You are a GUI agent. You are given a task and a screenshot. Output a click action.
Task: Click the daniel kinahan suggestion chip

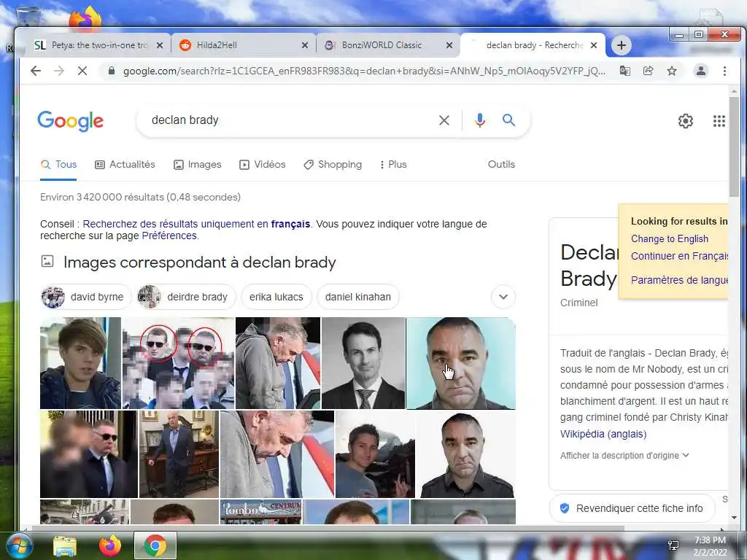[357, 297]
